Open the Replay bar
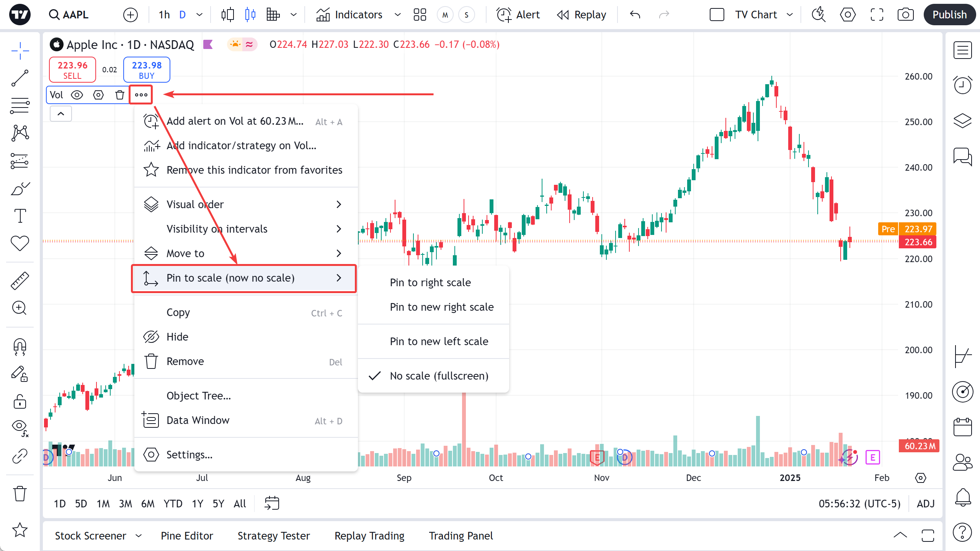Viewport: 980px width, 551px height. coord(582,15)
